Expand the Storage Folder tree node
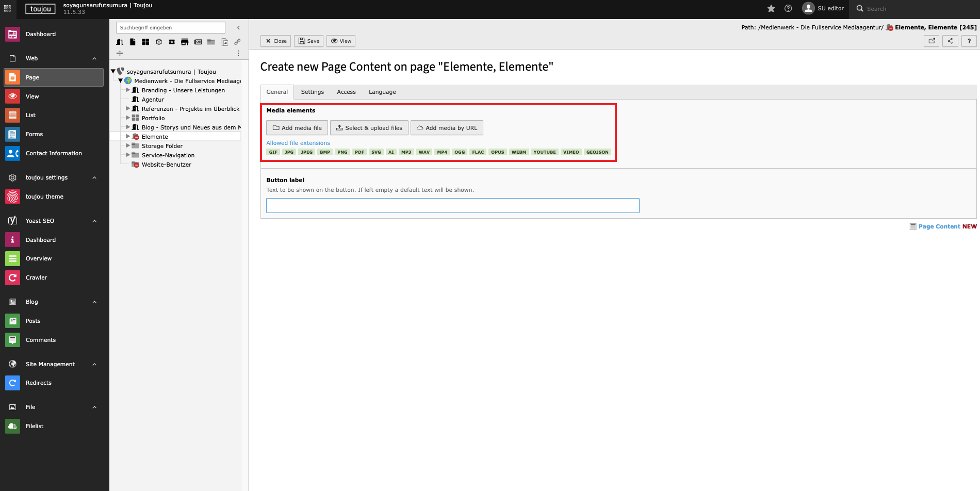Image resolution: width=980 pixels, height=491 pixels. click(x=128, y=146)
